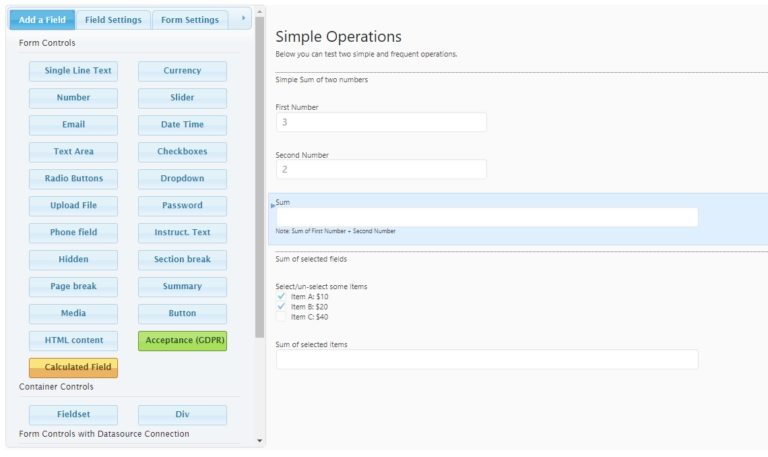This screenshot has height=457, width=768.
Task: Select the Simple Operations form title
Action: [x=338, y=37]
